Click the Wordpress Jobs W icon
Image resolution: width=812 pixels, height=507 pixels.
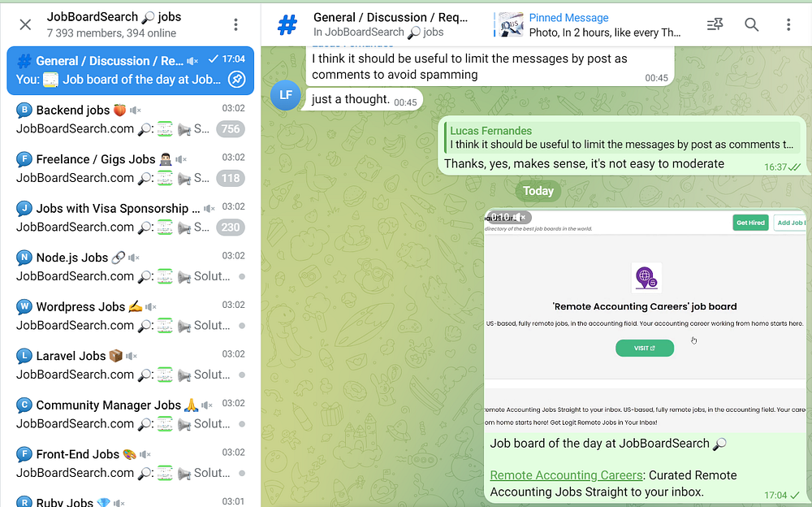click(24, 307)
